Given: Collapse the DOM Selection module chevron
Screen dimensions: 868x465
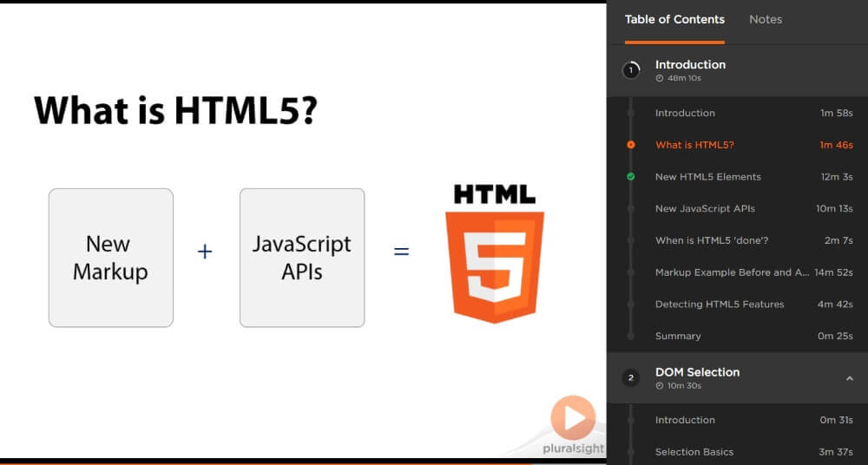Looking at the screenshot, I should click(x=849, y=378).
